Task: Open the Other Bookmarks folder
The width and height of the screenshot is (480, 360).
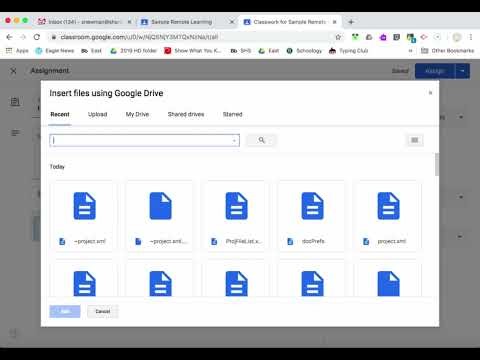Action: (x=447, y=51)
